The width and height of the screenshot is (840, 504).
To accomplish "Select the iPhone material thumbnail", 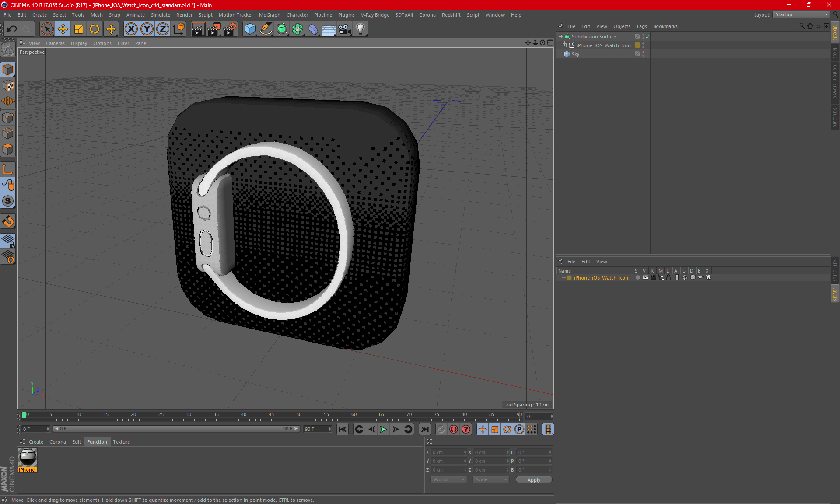I will [x=28, y=457].
